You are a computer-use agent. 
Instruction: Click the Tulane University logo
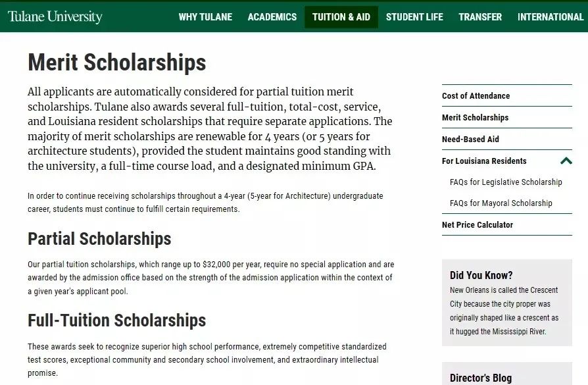(55, 16)
